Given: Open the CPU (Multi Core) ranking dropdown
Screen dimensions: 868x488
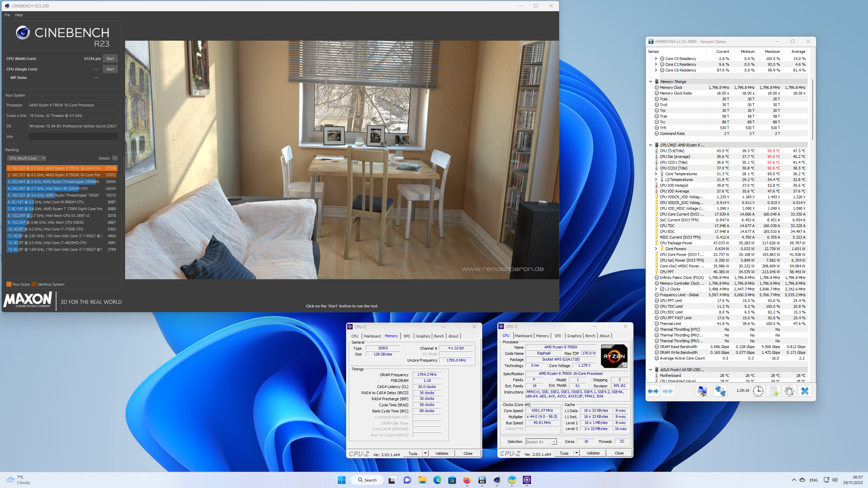Looking at the screenshot, I should (x=26, y=158).
